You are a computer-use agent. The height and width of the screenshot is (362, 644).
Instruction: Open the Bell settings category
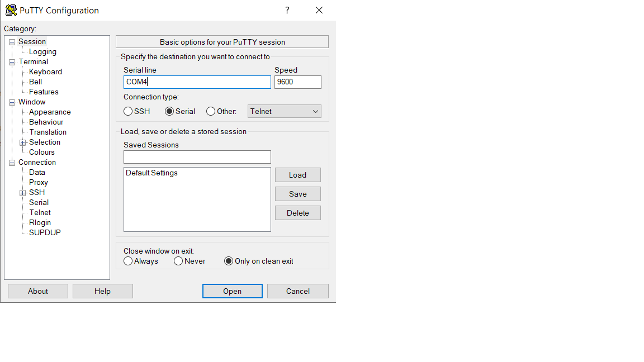coord(35,82)
